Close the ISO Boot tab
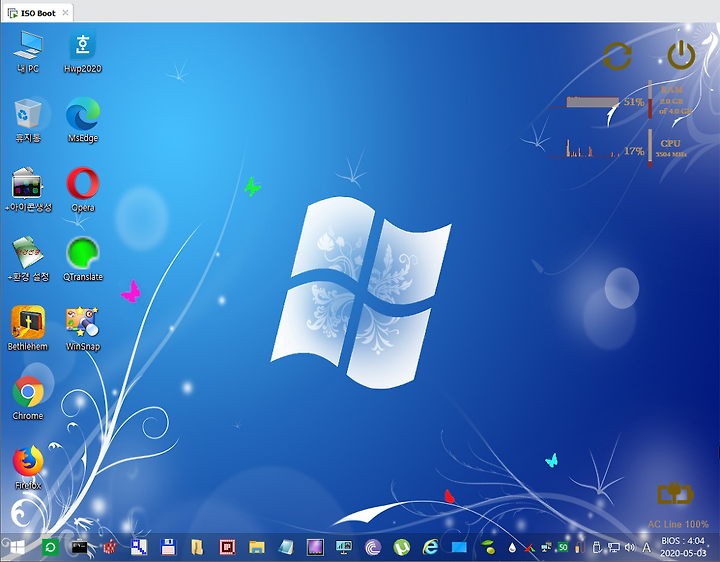Image resolution: width=720 pixels, height=562 pixels. click(66, 13)
